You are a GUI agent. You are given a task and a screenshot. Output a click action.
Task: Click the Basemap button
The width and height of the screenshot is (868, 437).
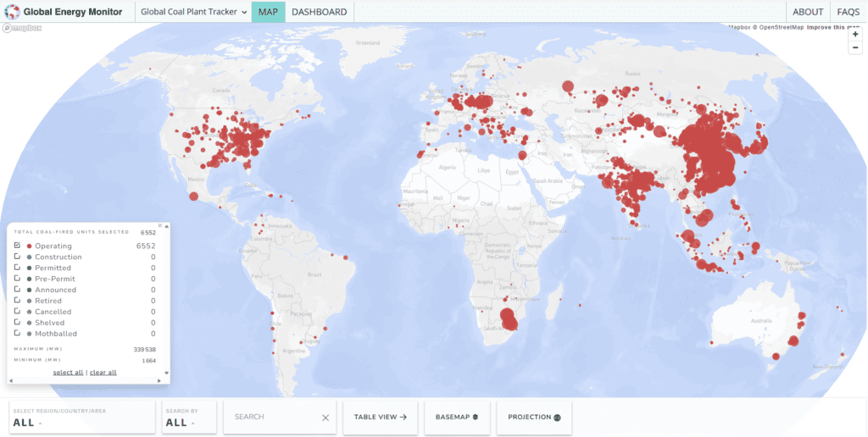457,418
